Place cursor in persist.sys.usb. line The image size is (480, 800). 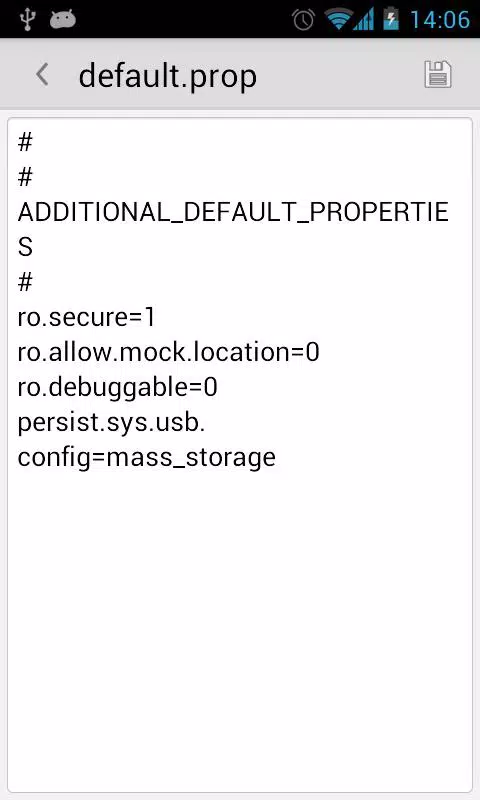pyautogui.click(x=111, y=422)
